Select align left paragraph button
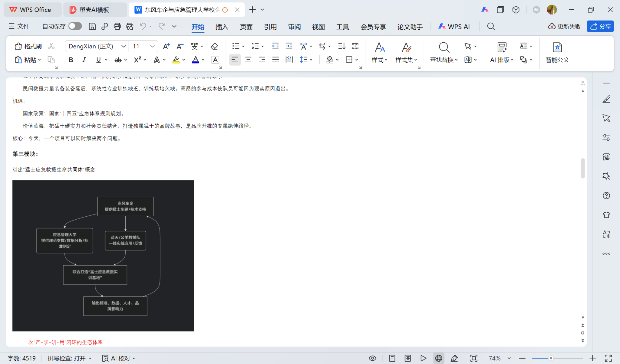Image resolution: width=620 pixels, height=364 pixels. [x=235, y=60]
